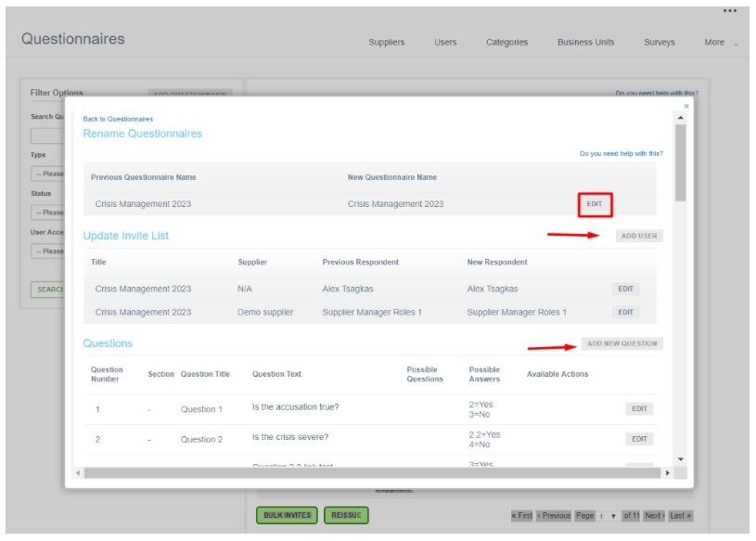Viewport: 756px width, 541px height.
Task: Click the horizontal scroll right arrow
Action: 667,473
